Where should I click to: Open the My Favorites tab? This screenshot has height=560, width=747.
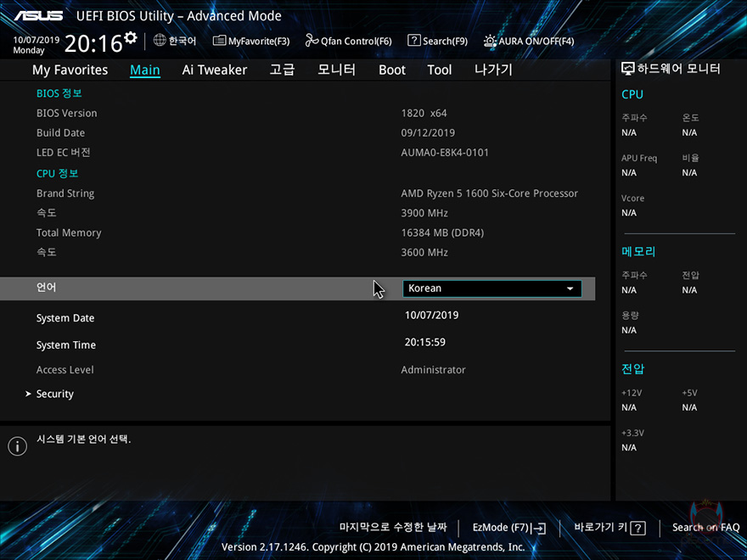point(70,70)
